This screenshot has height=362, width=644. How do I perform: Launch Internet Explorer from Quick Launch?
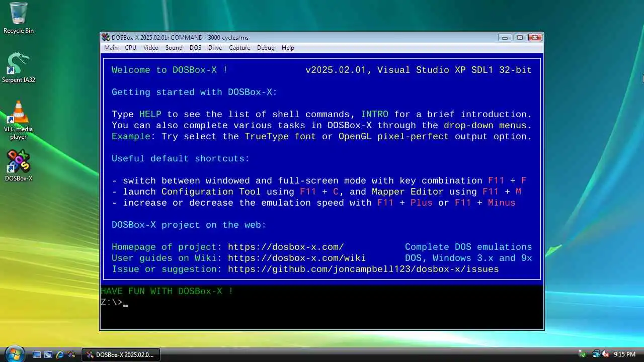coord(60,354)
